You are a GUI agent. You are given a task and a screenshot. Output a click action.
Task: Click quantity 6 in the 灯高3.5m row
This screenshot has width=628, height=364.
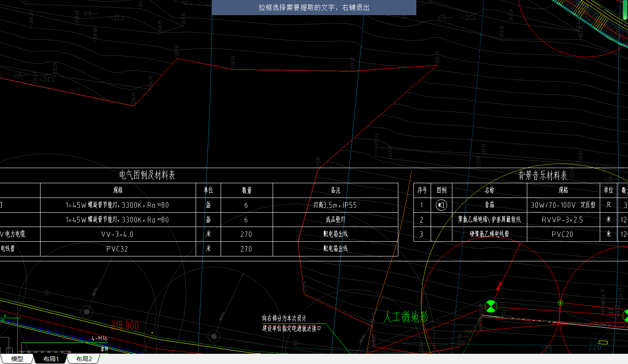pos(246,205)
